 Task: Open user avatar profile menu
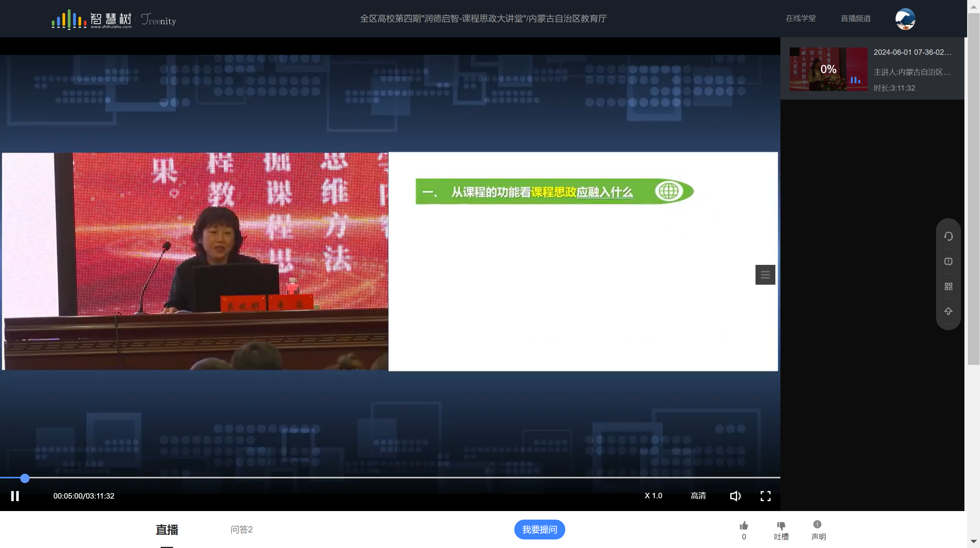point(905,19)
